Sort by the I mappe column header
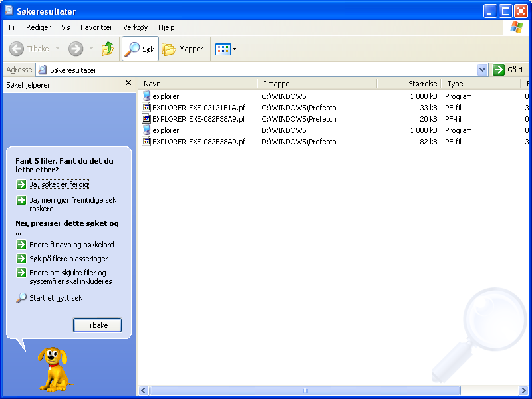 click(x=317, y=84)
